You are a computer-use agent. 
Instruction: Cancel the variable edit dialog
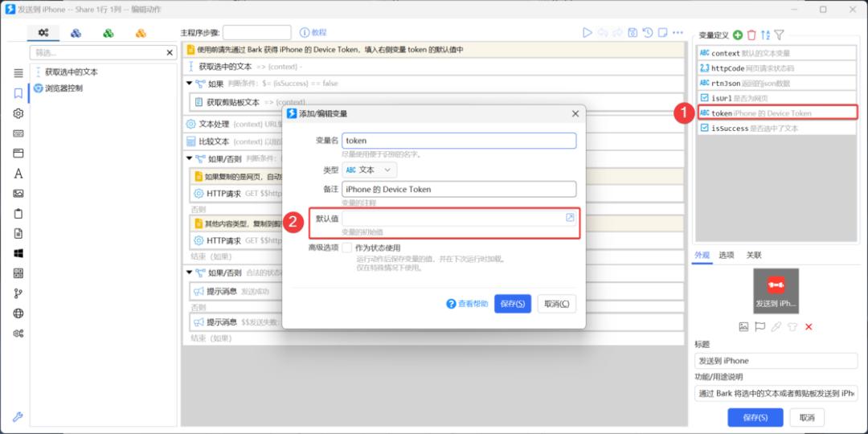[556, 304]
